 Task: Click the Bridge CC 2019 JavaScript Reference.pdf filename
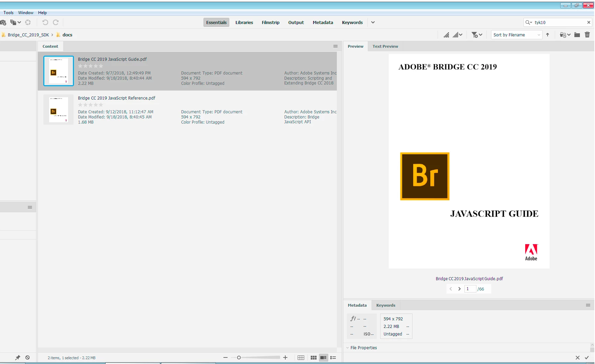click(117, 98)
